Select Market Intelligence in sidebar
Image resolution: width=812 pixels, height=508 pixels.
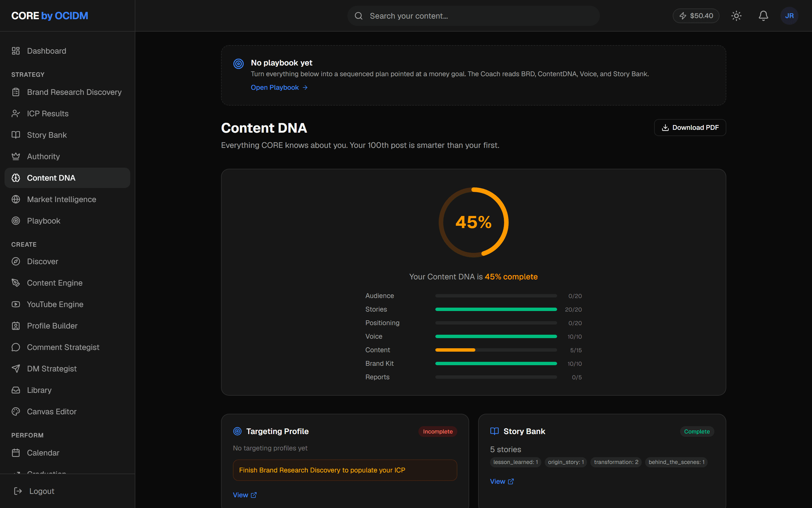pos(67,199)
